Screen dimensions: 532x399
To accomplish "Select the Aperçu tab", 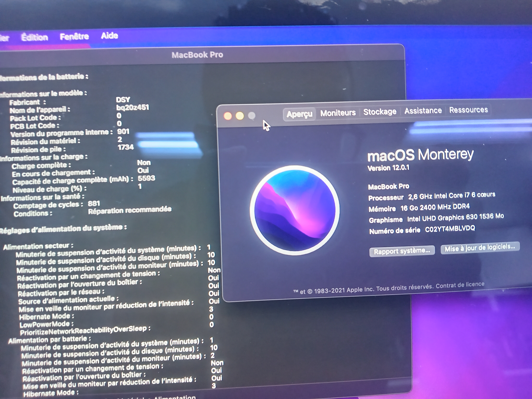I will coord(299,114).
